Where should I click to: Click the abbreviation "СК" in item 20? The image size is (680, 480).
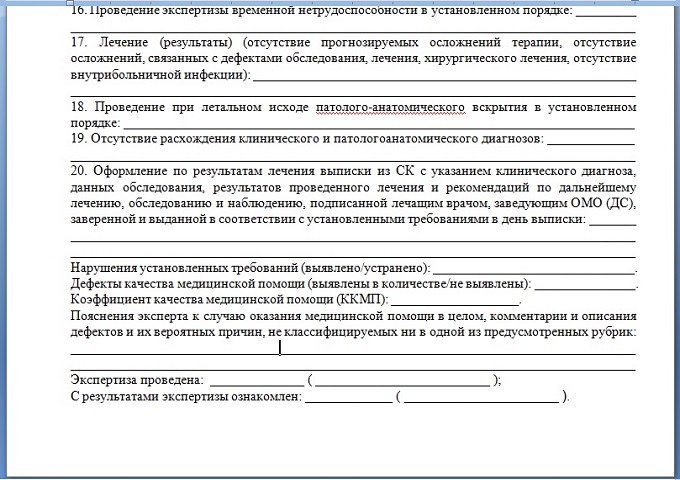pos(404,171)
